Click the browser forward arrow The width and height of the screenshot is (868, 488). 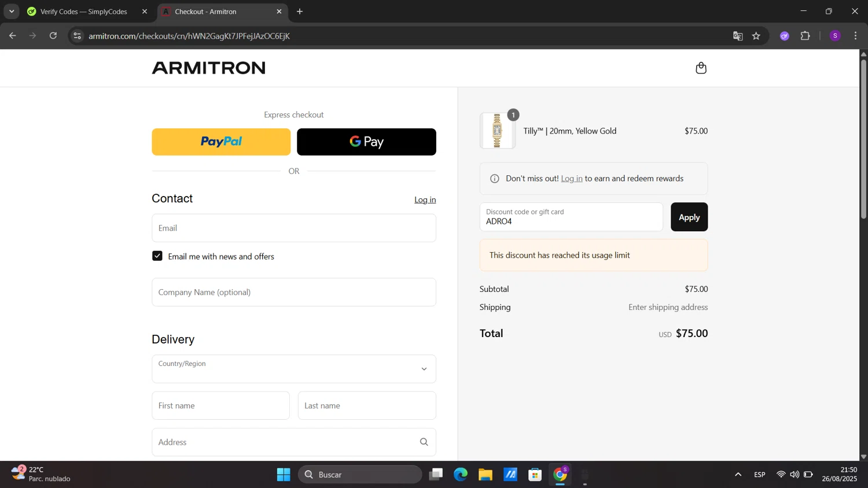(32, 36)
